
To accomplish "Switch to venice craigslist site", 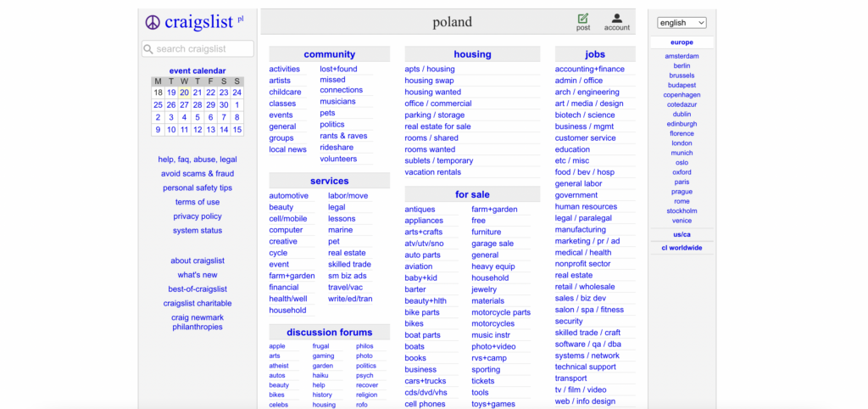I will [682, 221].
